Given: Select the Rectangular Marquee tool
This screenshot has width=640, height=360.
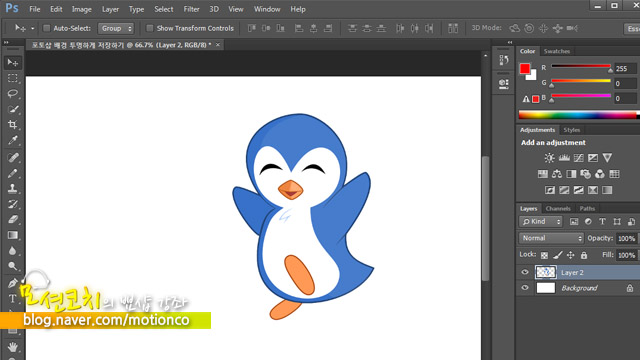Looking at the screenshot, I should 13,78.
